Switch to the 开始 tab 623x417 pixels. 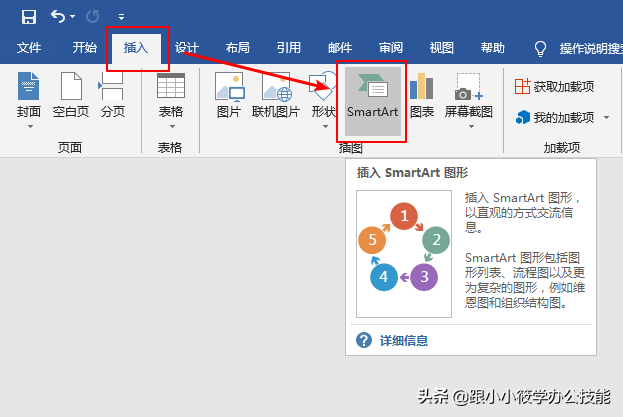coord(85,48)
